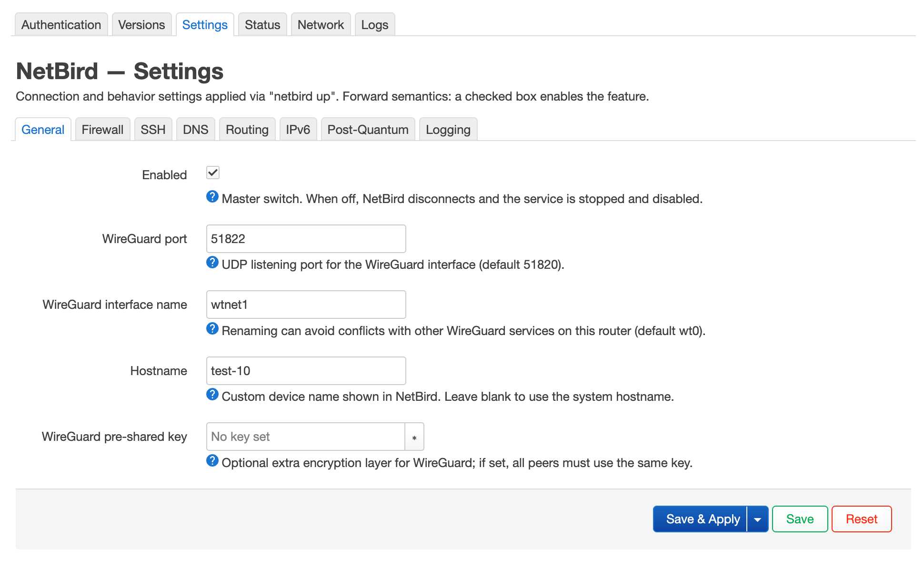Click the 'Connection and behavior settings' description text

coord(332,96)
